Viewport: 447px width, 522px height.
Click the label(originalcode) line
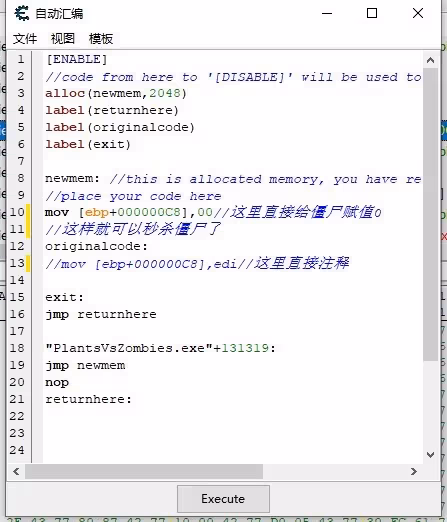click(120, 128)
